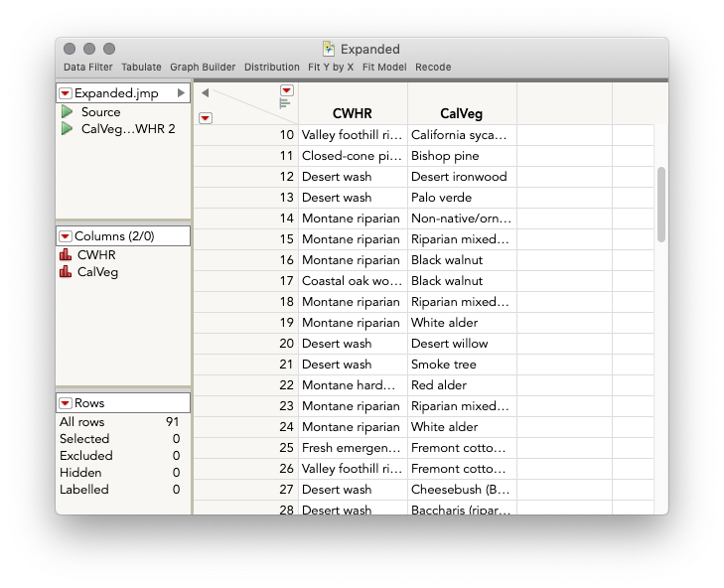Image resolution: width=724 pixels, height=588 pixels.
Task: Select the CalVeg column header
Action: coord(462,113)
